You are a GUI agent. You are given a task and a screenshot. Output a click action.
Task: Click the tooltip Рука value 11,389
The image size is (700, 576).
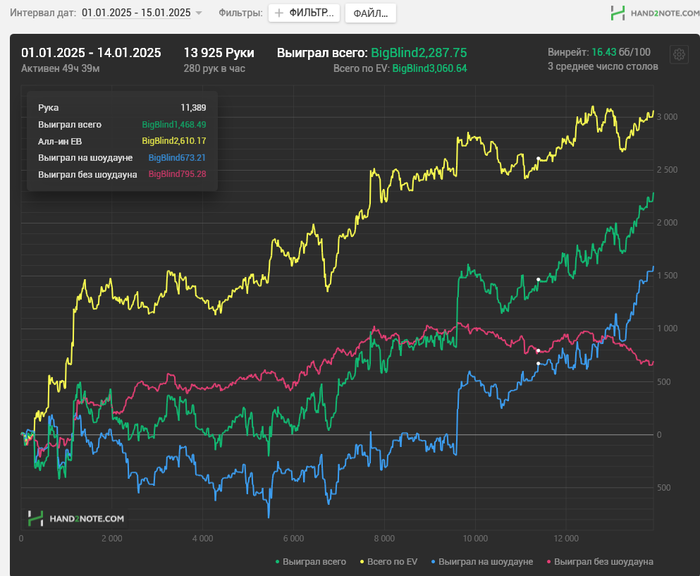(193, 108)
